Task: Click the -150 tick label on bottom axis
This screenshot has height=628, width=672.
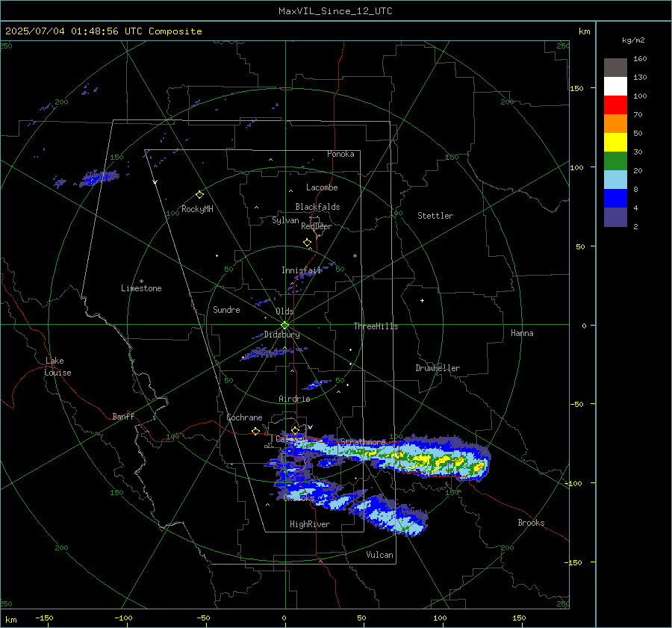Action: click(44, 618)
